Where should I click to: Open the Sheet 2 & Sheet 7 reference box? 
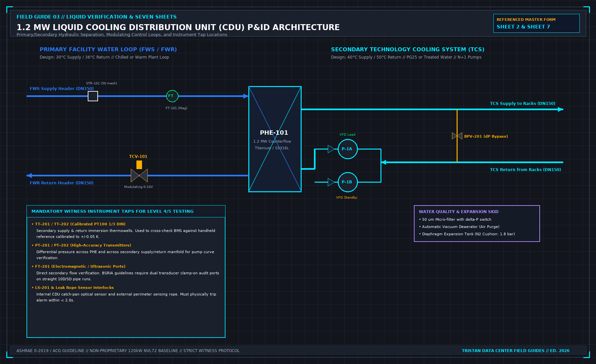(536, 23)
